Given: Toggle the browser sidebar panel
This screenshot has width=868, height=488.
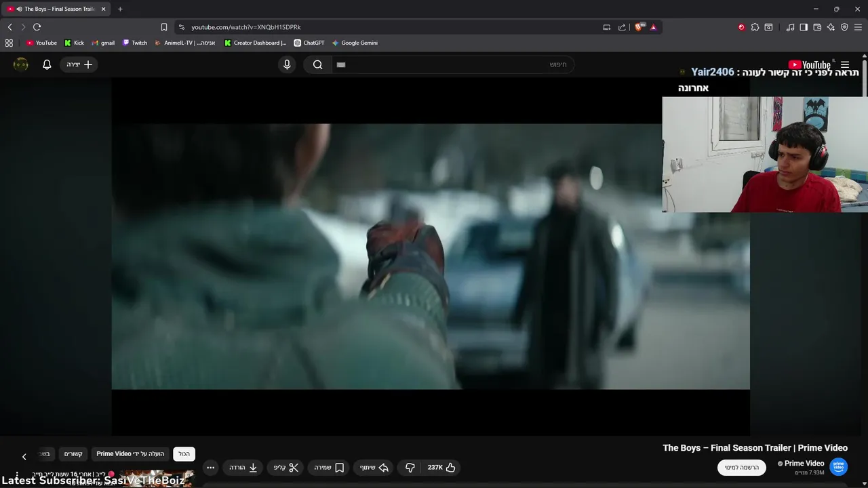Looking at the screenshot, I should [x=804, y=27].
